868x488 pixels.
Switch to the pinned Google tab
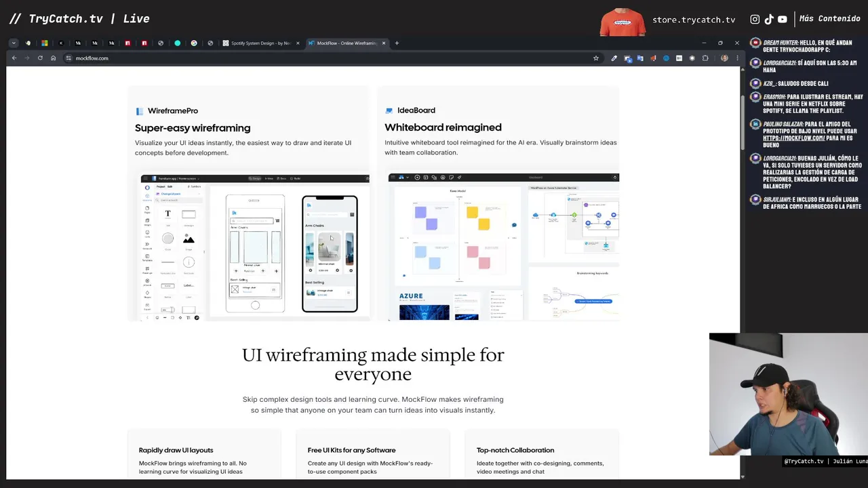[194, 43]
